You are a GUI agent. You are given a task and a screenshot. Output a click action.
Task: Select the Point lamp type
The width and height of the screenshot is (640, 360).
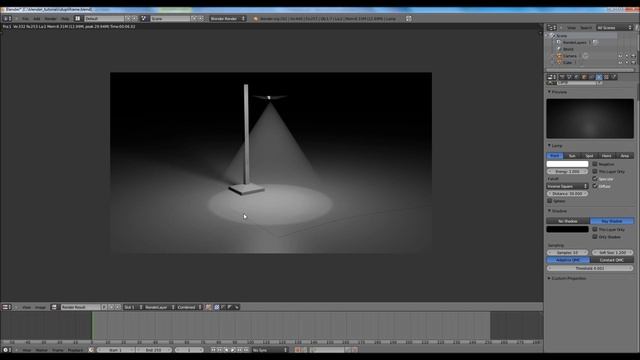(x=555, y=156)
